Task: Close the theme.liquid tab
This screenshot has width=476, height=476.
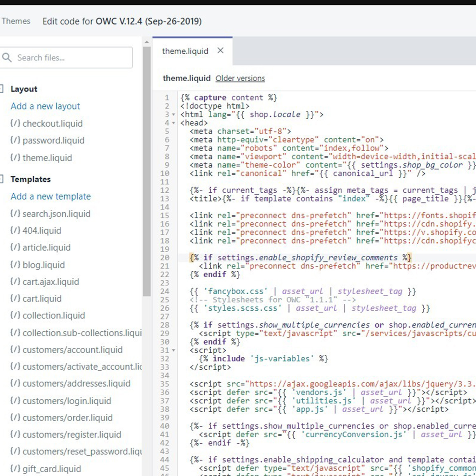Action: [220, 50]
